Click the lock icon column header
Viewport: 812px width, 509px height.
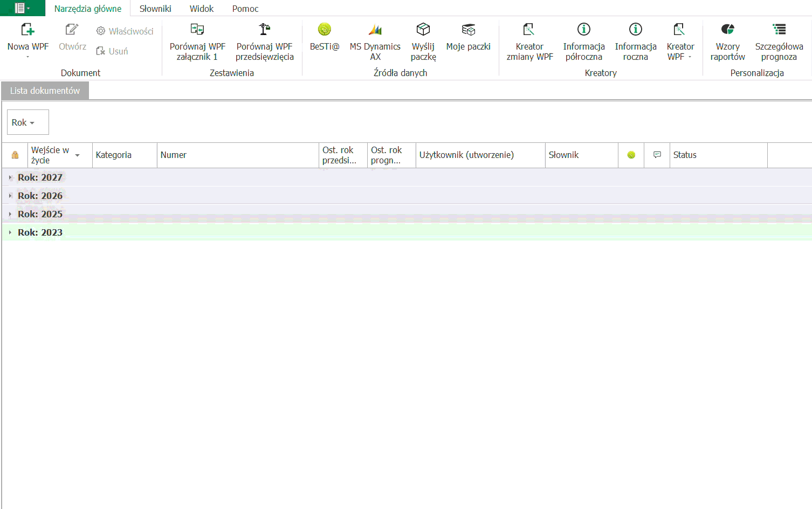pyautogui.click(x=15, y=155)
